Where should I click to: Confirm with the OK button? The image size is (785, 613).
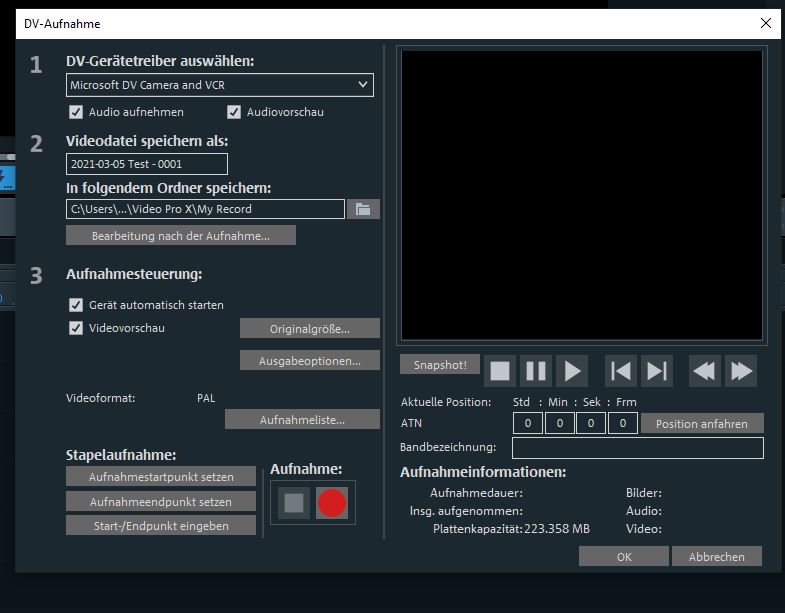click(x=624, y=556)
